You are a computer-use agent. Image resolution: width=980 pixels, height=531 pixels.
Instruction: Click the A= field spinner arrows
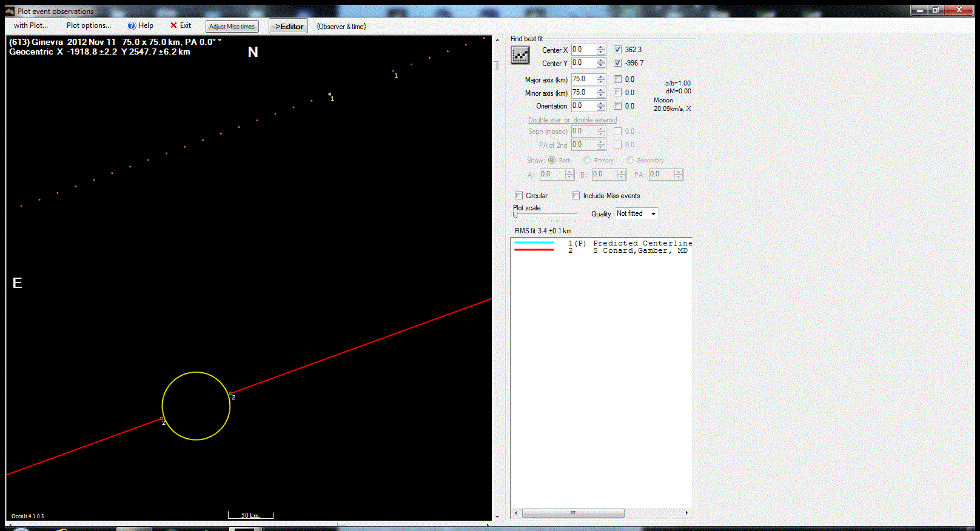(569, 175)
